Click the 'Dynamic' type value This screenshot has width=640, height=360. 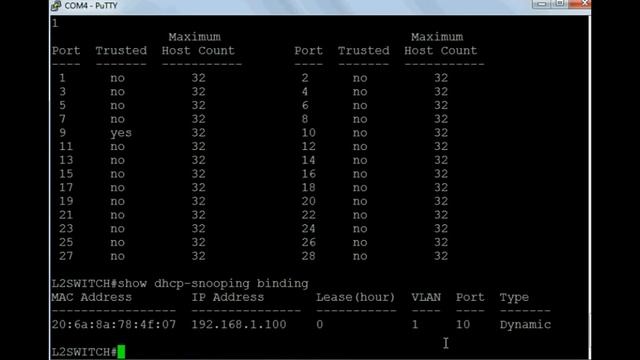click(525, 325)
